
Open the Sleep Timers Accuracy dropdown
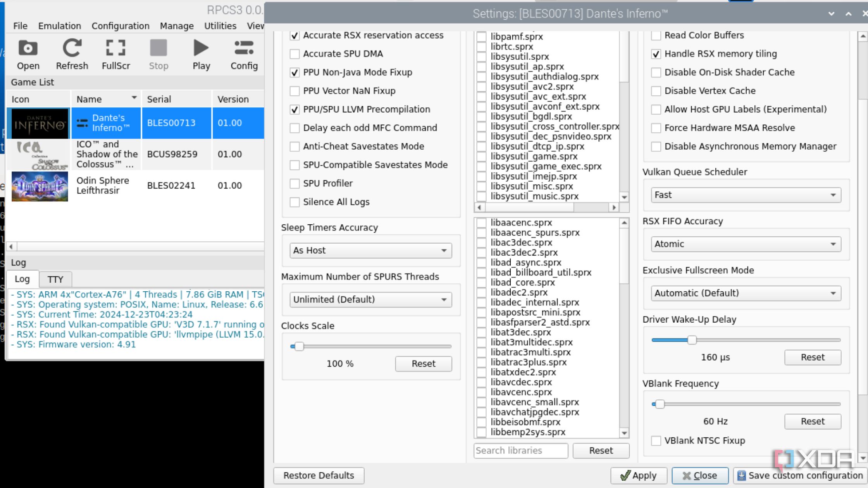point(370,251)
